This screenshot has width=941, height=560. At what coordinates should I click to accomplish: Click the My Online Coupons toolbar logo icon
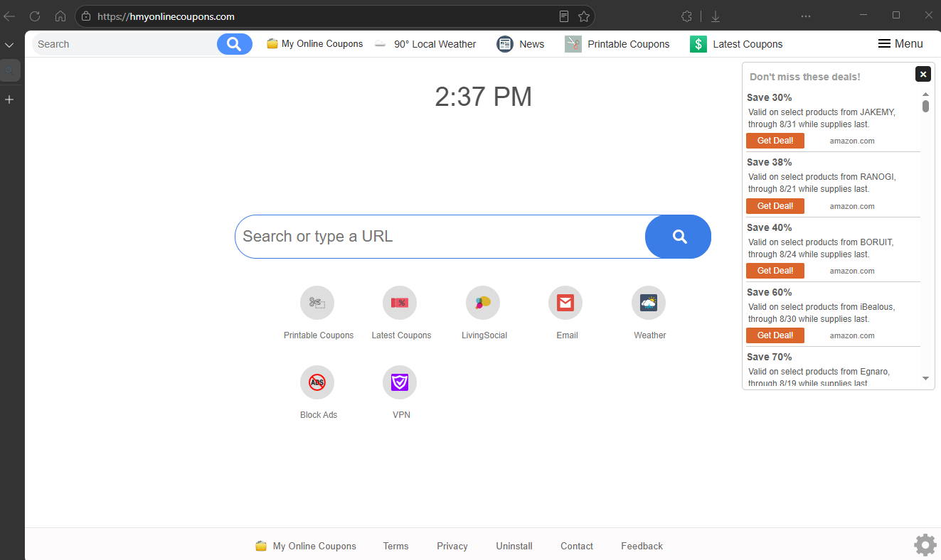click(x=272, y=44)
